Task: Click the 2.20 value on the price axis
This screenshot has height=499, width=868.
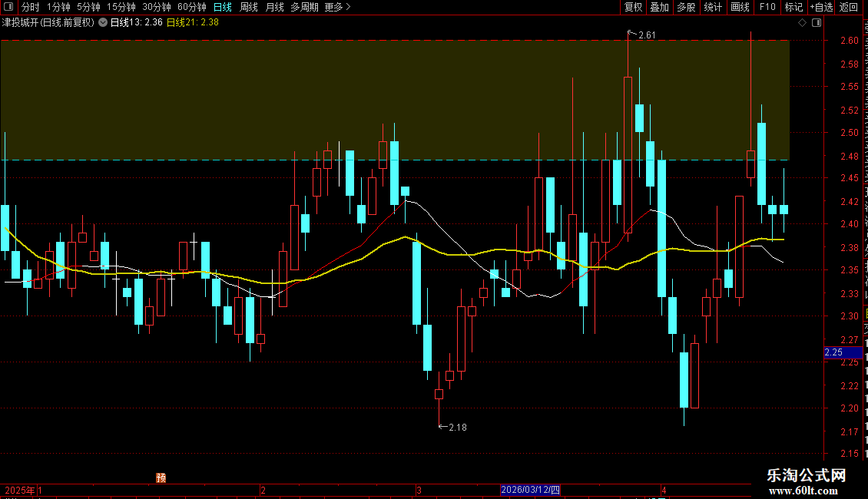Action: click(849, 408)
